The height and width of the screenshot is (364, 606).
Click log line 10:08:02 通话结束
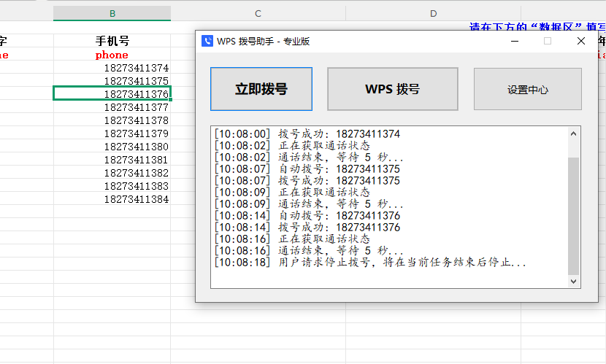click(309, 158)
